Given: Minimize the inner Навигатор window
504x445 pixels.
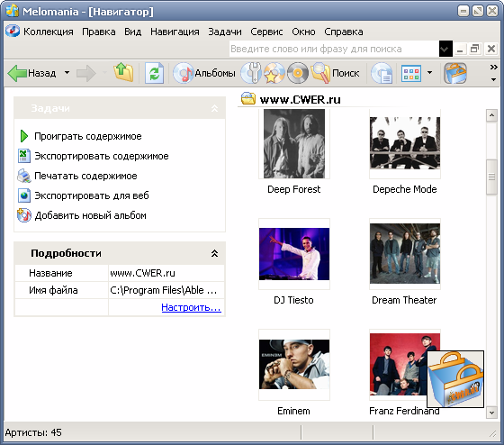Looking at the screenshot, I should [460, 49].
